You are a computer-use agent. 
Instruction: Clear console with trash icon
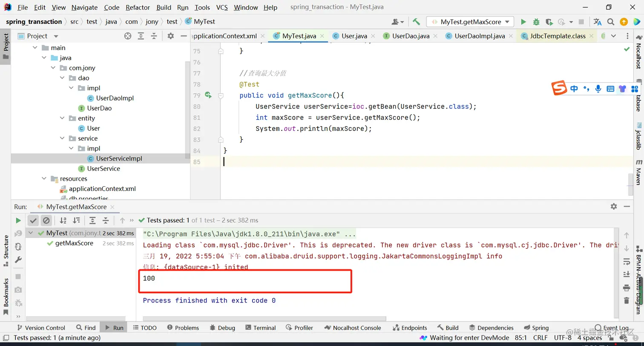[626, 300]
